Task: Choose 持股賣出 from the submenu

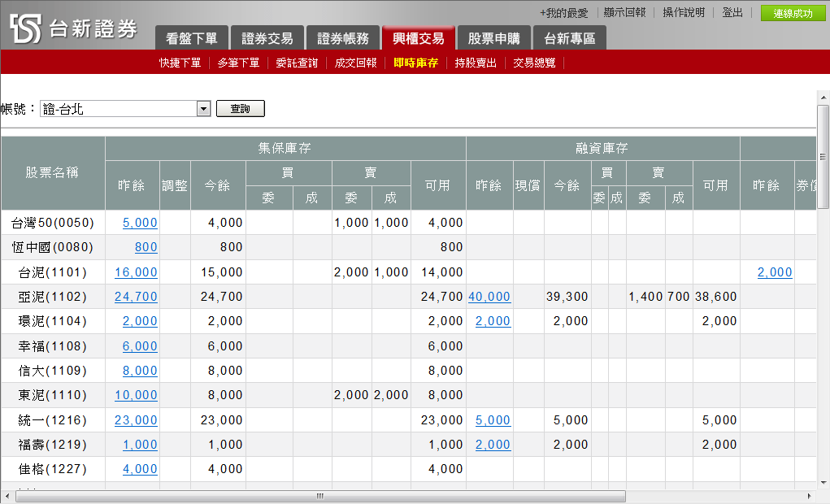Action: coord(476,63)
